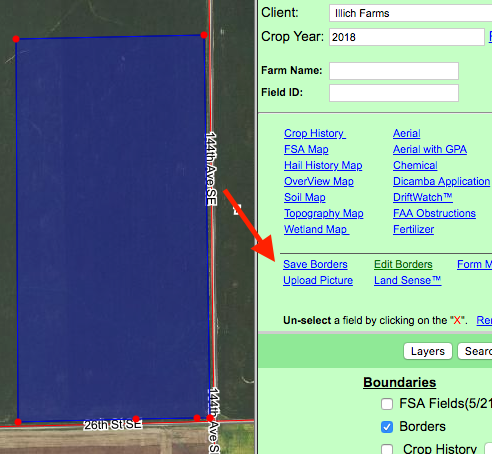Open the Wetland Map link
This screenshot has height=454, width=492.
[316, 229]
